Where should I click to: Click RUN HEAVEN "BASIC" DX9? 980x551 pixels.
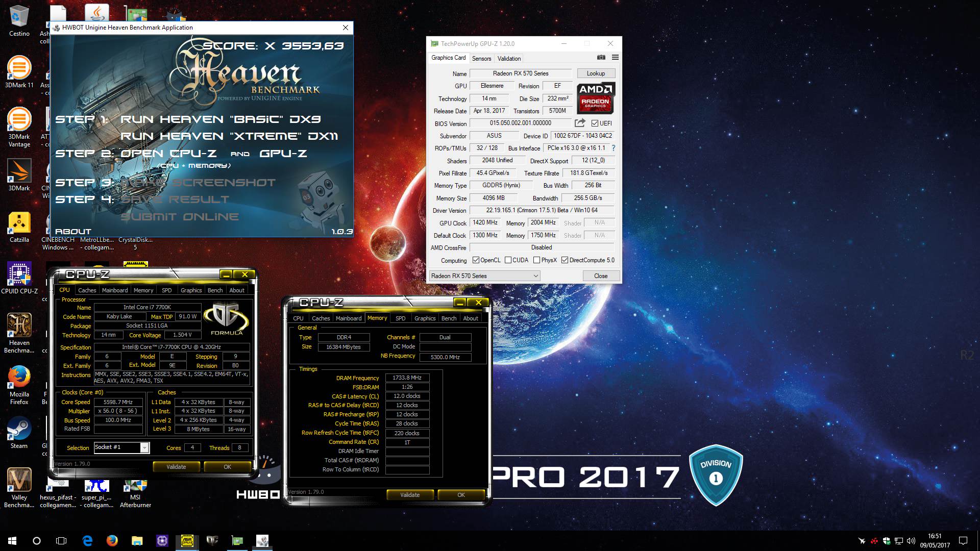pyautogui.click(x=220, y=119)
